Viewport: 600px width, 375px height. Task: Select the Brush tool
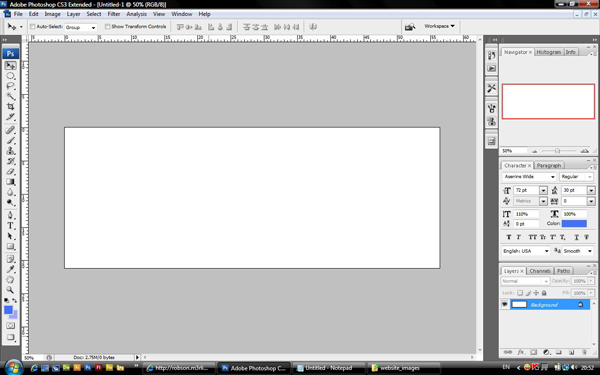(11, 140)
